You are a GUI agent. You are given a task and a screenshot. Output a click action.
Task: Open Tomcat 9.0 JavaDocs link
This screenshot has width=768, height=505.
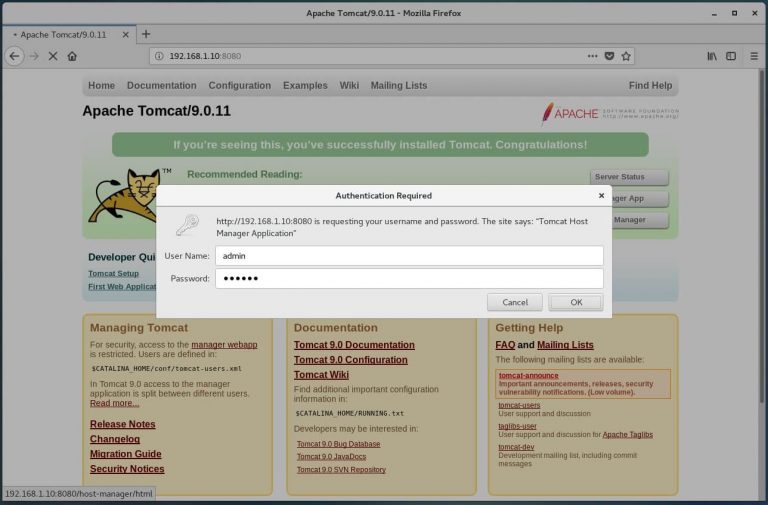click(332, 457)
